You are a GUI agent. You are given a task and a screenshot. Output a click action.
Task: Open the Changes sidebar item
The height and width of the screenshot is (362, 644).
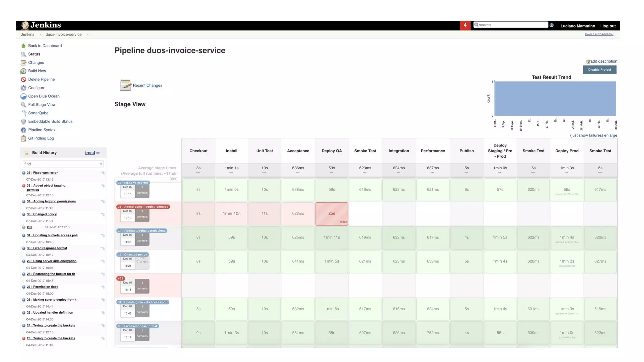click(36, 63)
